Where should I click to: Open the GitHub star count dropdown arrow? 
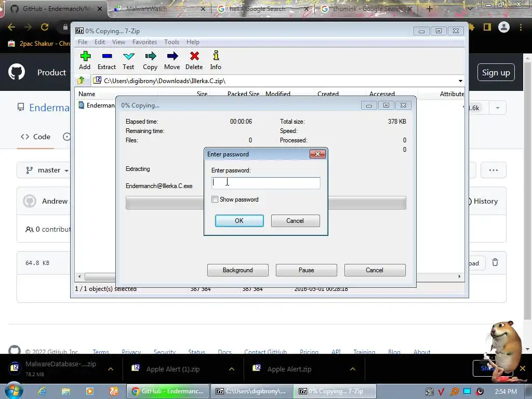[x=497, y=108]
